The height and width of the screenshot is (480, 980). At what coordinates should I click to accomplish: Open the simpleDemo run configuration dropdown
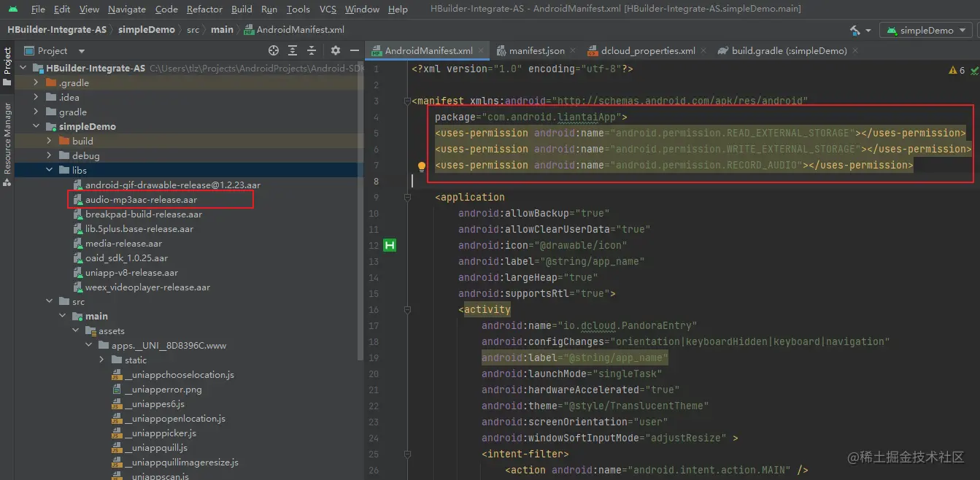(926, 31)
